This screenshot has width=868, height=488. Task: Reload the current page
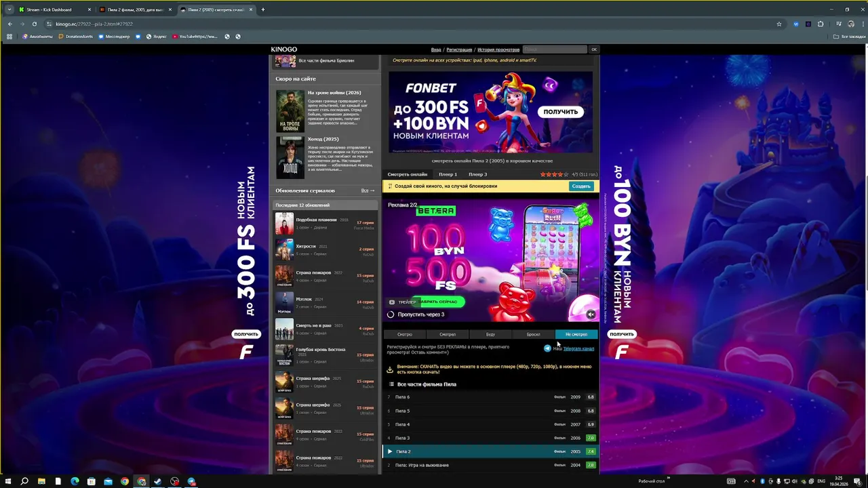35,24
